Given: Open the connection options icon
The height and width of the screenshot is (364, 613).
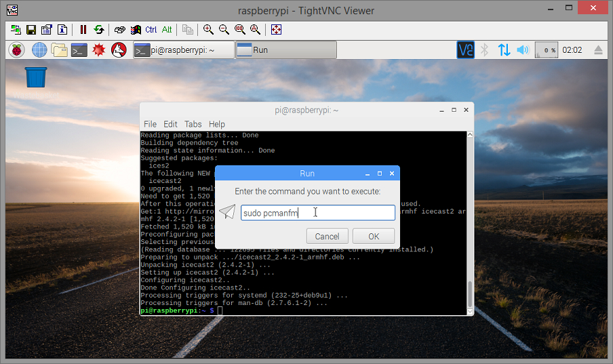Looking at the screenshot, I should (47, 30).
